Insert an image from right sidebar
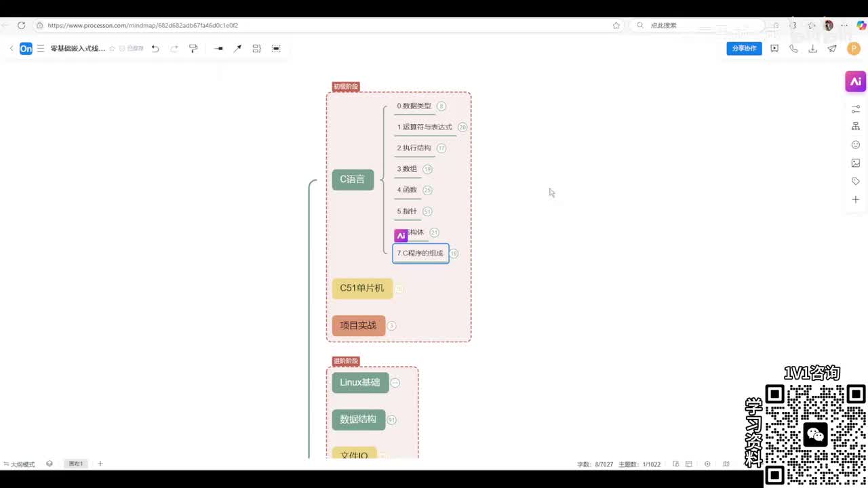Viewport: 868px width, 488px height. (x=856, y=163)
